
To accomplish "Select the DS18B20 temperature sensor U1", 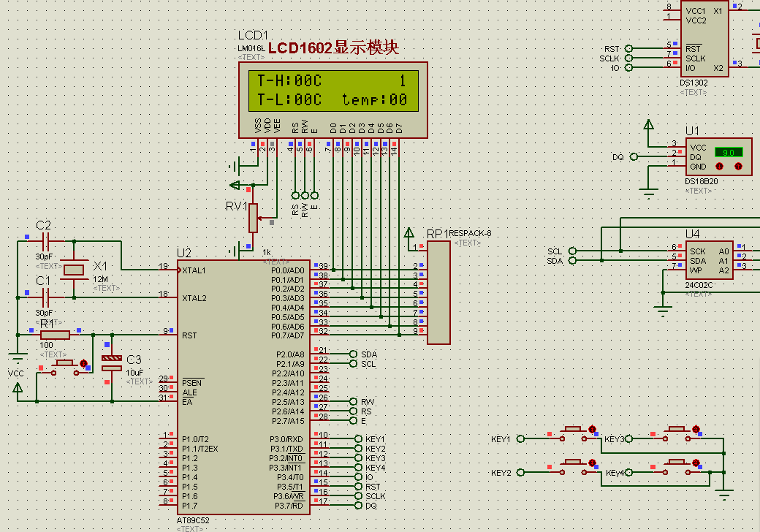I will click(719, 156).
